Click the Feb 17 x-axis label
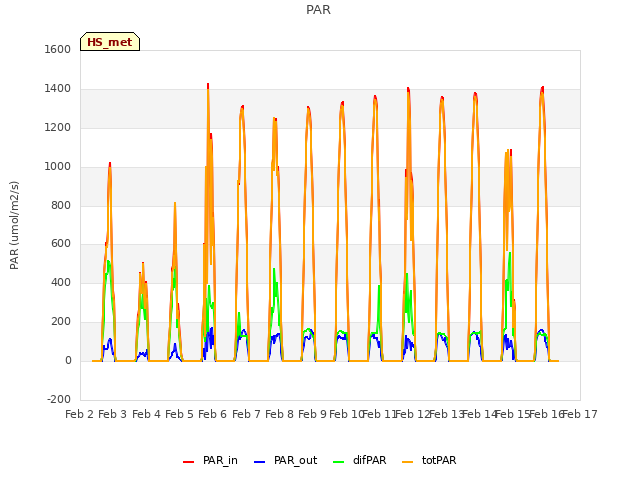The width and height of the screenshot is (640, 480). pos(580,414)
